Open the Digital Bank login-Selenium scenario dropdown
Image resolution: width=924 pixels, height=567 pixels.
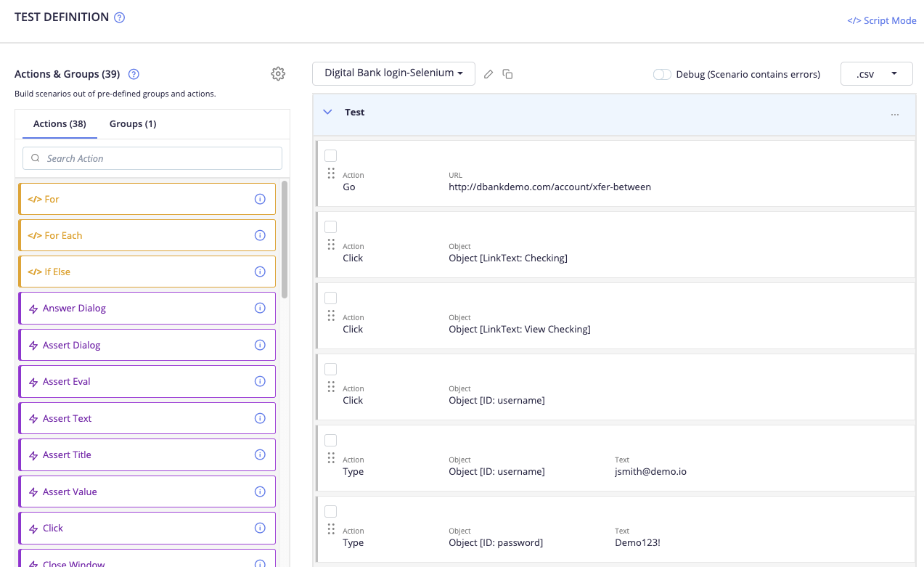click(x=393, y=73)
